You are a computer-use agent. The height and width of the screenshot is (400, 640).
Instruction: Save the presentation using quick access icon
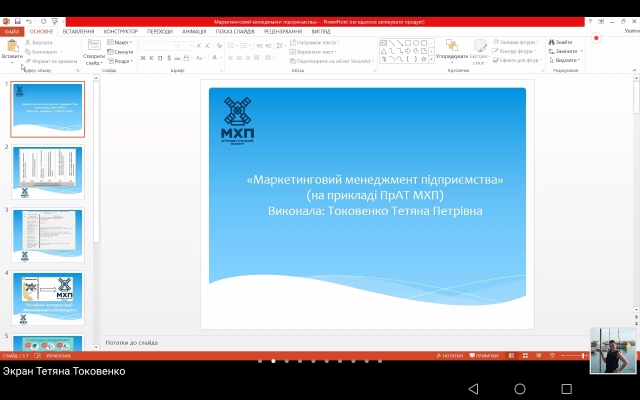coord(17,21)
